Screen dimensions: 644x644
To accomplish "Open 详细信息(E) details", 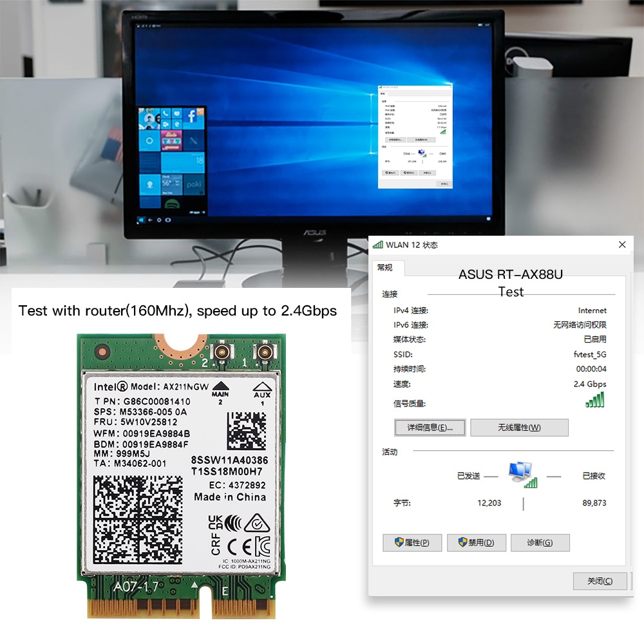I will pyautogui.click(x=430, y=427).
